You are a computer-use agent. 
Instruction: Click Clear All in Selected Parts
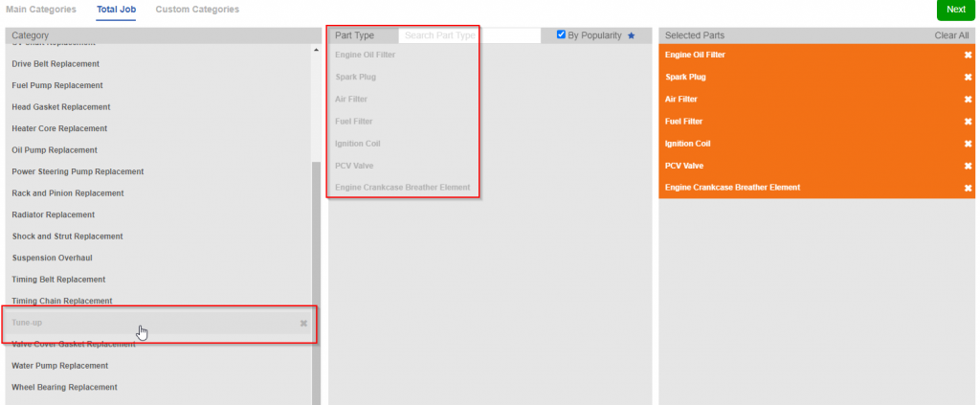[951, 35]
